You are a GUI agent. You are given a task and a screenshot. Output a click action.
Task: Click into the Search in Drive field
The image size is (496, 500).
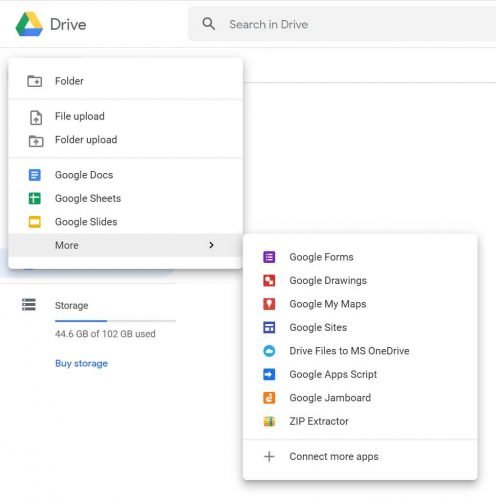point(342,24)
